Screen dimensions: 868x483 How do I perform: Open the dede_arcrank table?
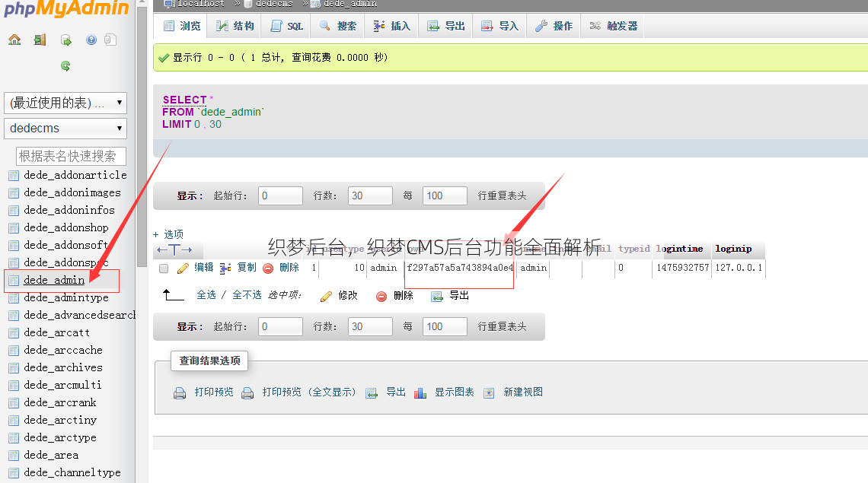click(x=60, y=403)
